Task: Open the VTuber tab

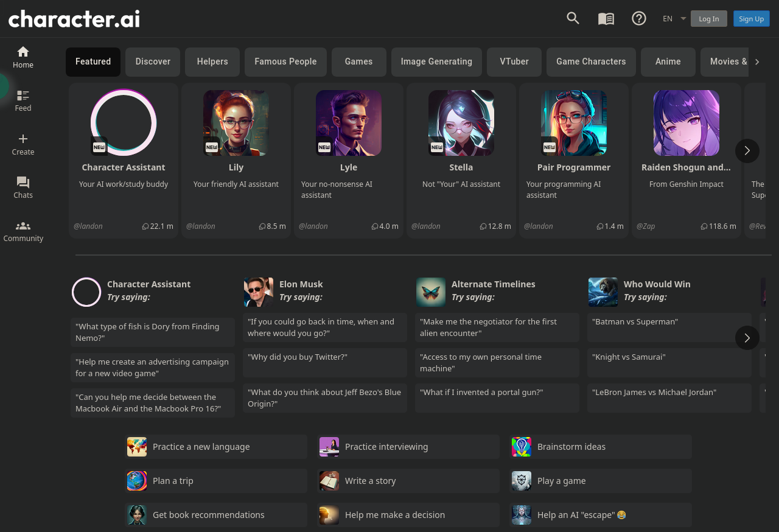Action: (514, 62)
